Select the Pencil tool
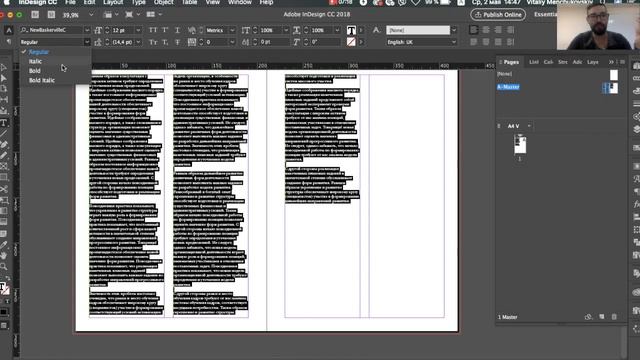Viewport: 640px width, 360px height. click(x=4, y=155)
